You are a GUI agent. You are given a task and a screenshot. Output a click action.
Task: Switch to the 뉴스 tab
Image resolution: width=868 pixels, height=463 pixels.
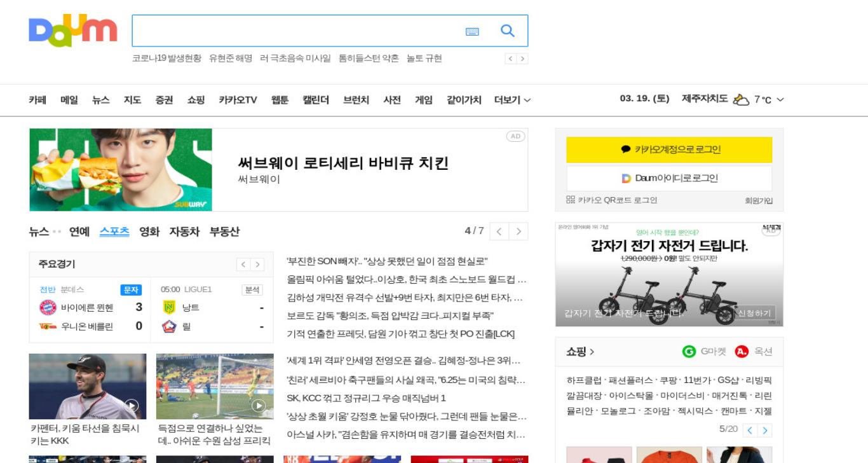pyautogui.click(x=39, y=231)
